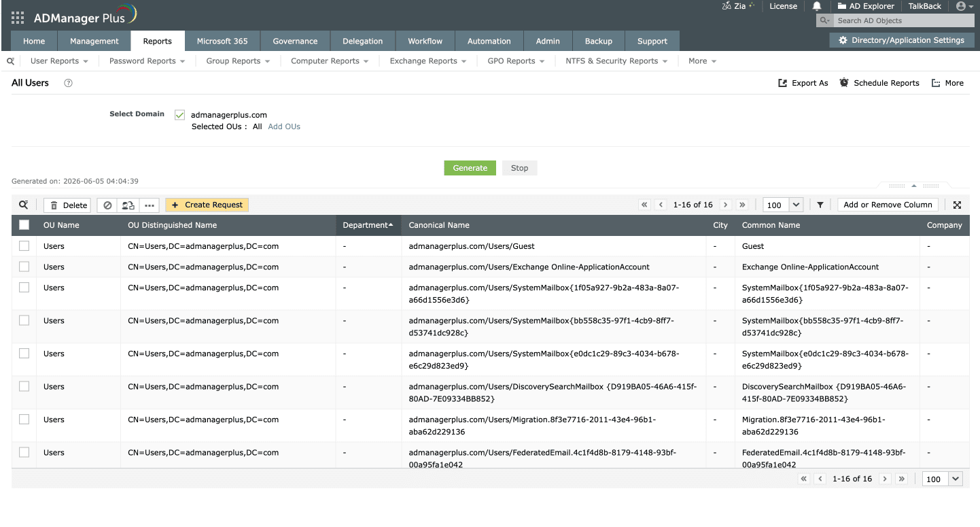Open the More options in report header
This screenshot has width=980, height=527.
point(947,83)
